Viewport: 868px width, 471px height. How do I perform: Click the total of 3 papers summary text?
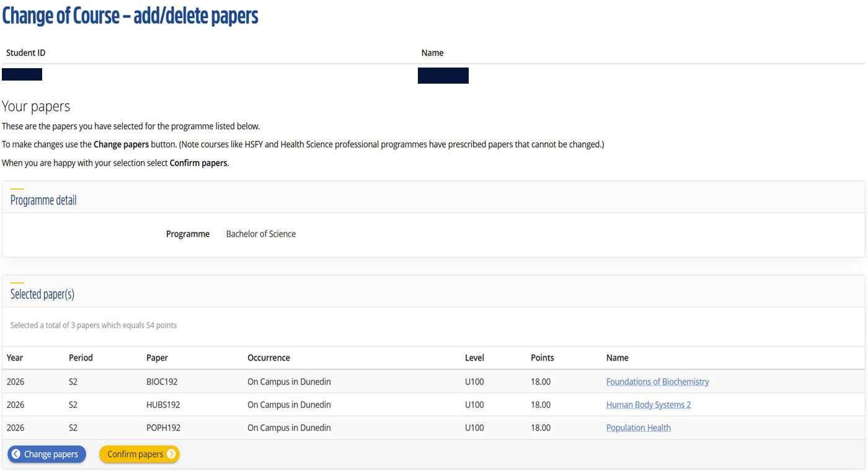coord(94,325)
